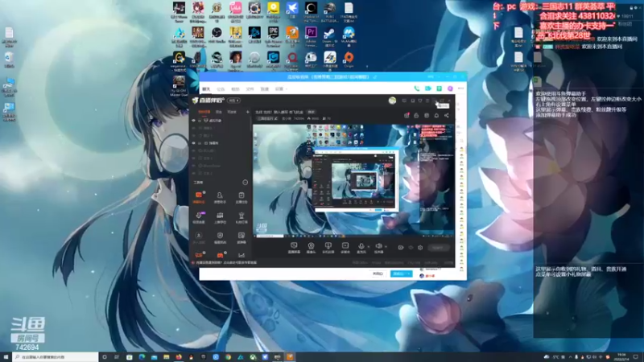Toggle the dimmed eye of second source row
The width and height of the screenshot is (644, 362).
coord(194,128)
